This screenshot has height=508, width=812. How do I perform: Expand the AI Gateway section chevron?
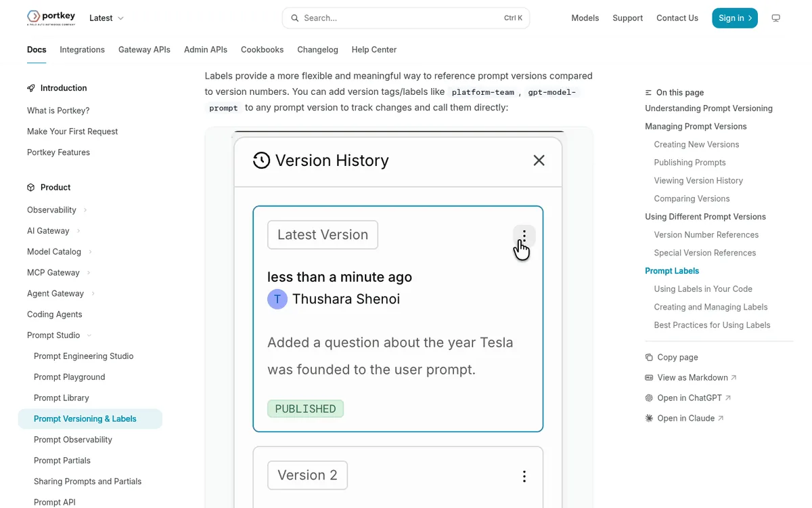pyautogui.click(x=78, y=231)
